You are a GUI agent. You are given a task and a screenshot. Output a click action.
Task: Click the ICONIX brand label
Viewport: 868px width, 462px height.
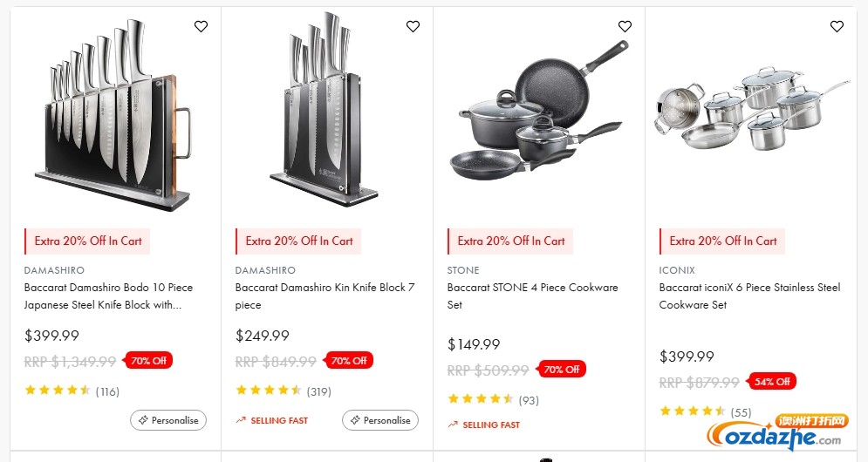(677, 270)
